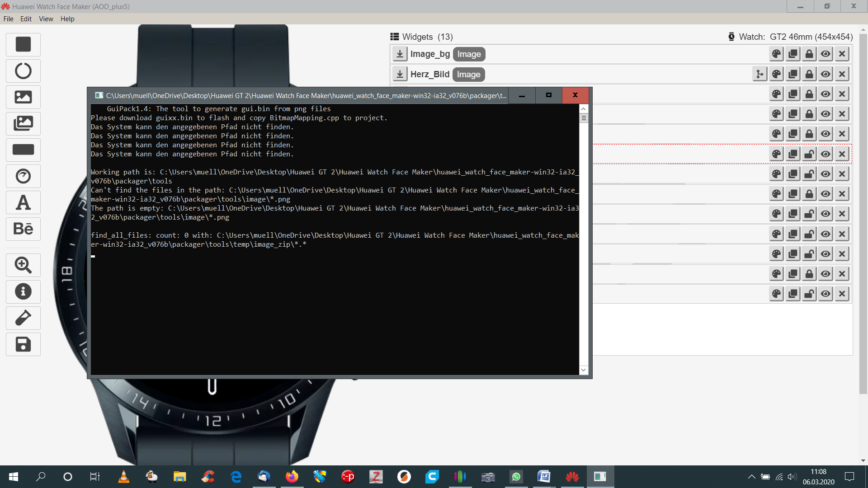This screenshot has height=488, width=868.
Task: Duplicate the Image_bg widget
Action: pyautogui.click(x=793, y=54)
